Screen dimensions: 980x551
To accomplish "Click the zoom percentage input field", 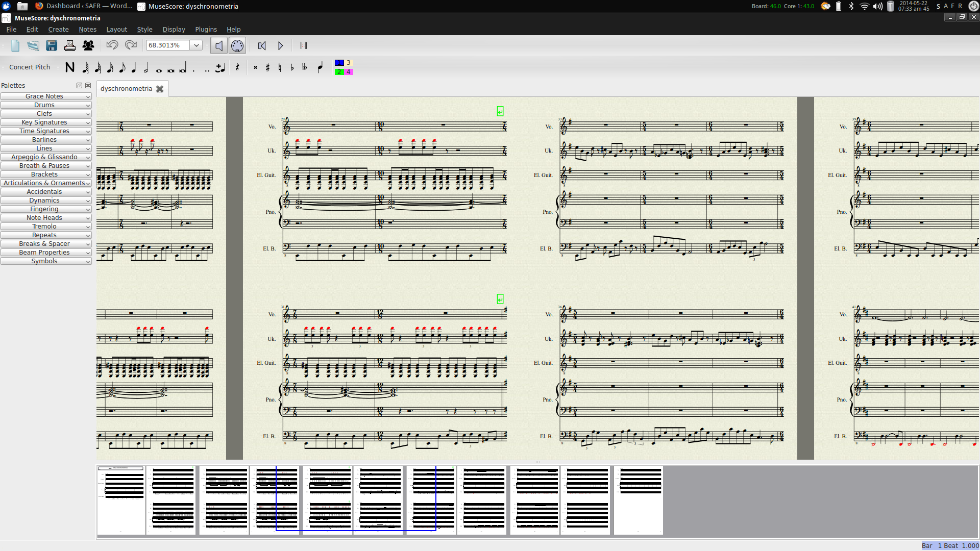I will pos(168,45).
